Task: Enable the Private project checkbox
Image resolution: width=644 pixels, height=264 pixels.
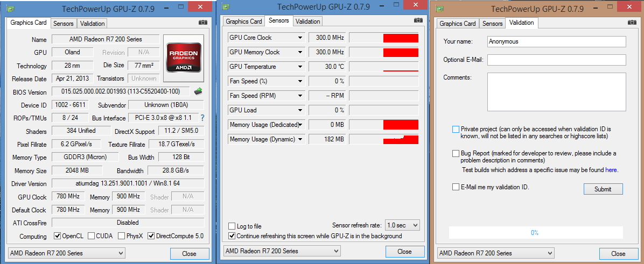Action: [456, 129]
